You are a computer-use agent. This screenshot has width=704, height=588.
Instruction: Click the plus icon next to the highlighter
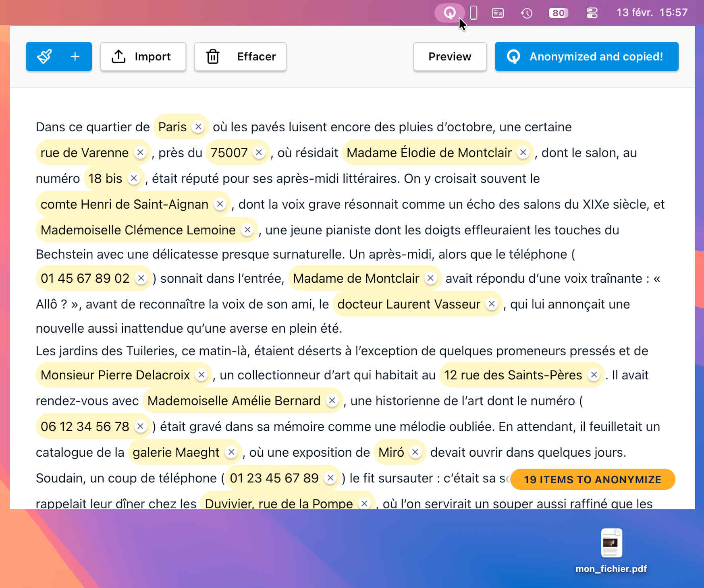[75, 56]
